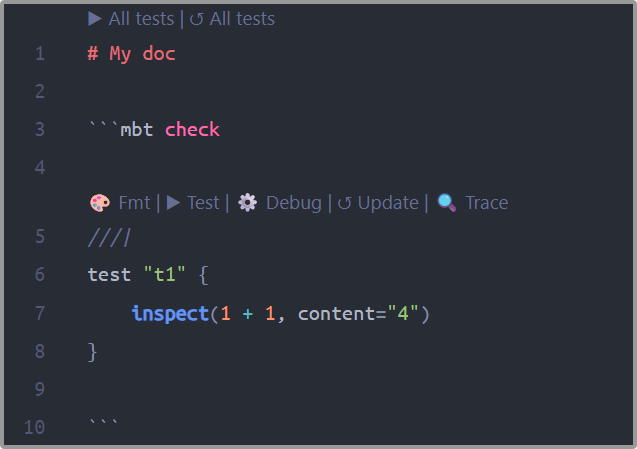Click the play triangle before All tests
The width and height of the screenshot is (637, 449).
click(95, 19)
